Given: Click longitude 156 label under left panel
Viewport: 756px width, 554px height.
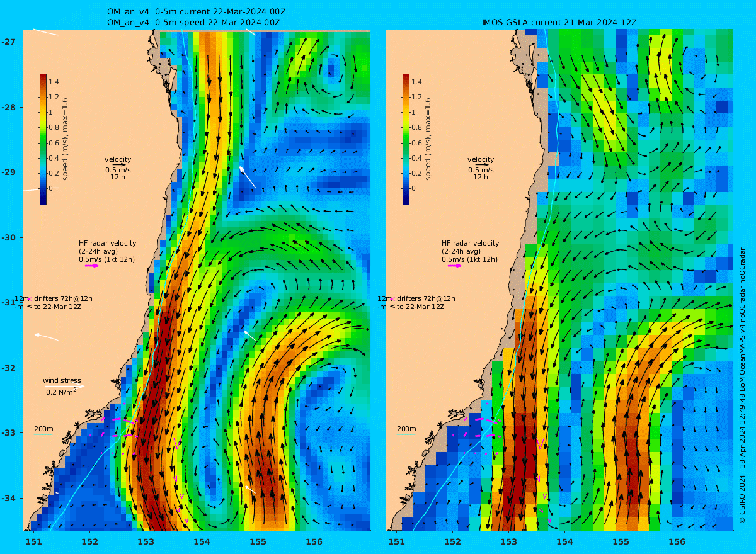Looking at the screenshot, I should click(314, 541).
